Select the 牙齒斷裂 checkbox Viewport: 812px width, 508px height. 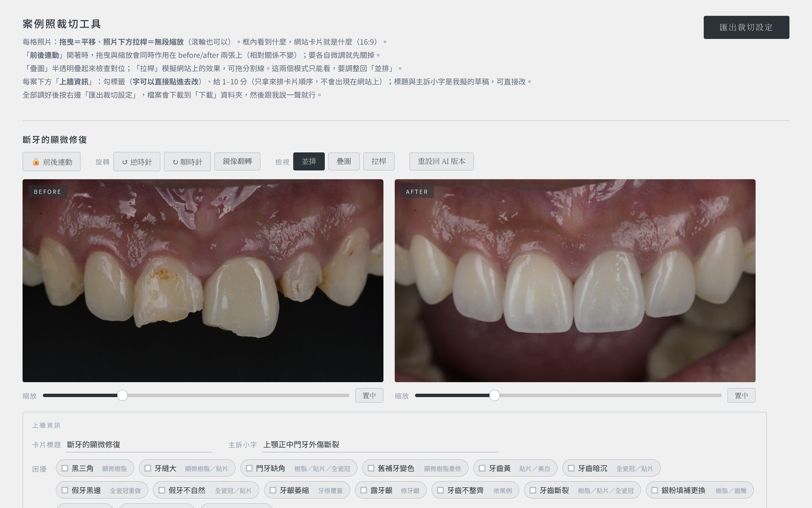click(x=533, y=490)
